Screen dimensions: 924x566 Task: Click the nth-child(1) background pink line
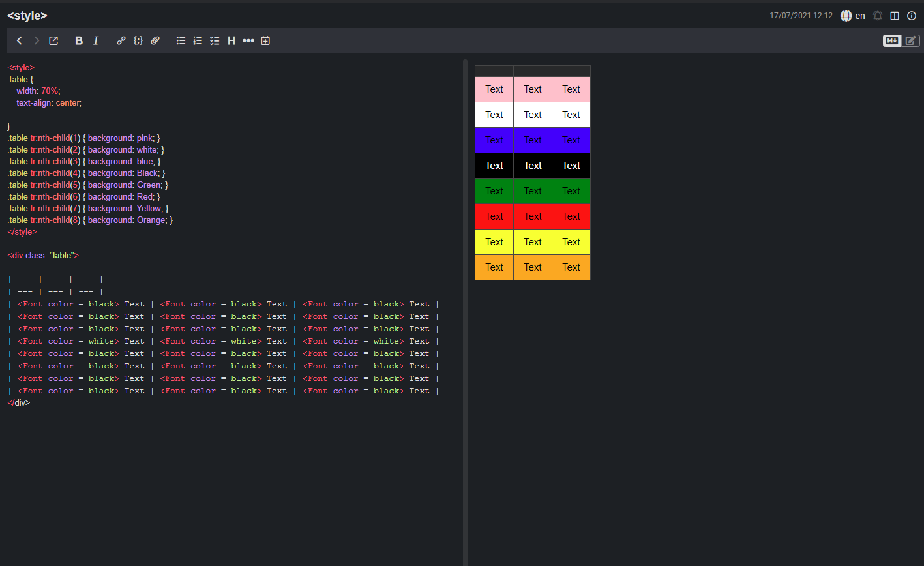(x=83, y=138)
